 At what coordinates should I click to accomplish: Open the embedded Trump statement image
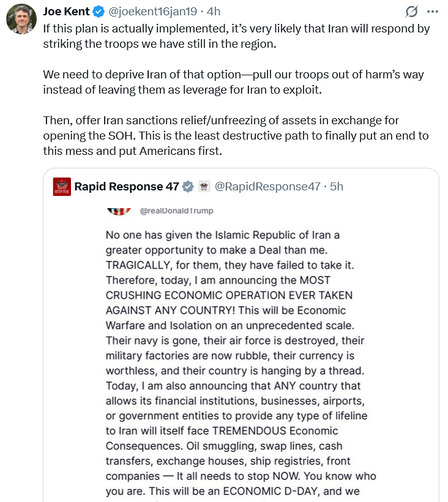[241, 353]
